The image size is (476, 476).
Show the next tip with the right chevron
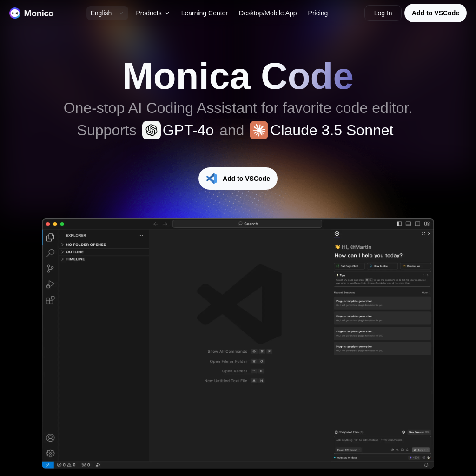pos(428,275)
